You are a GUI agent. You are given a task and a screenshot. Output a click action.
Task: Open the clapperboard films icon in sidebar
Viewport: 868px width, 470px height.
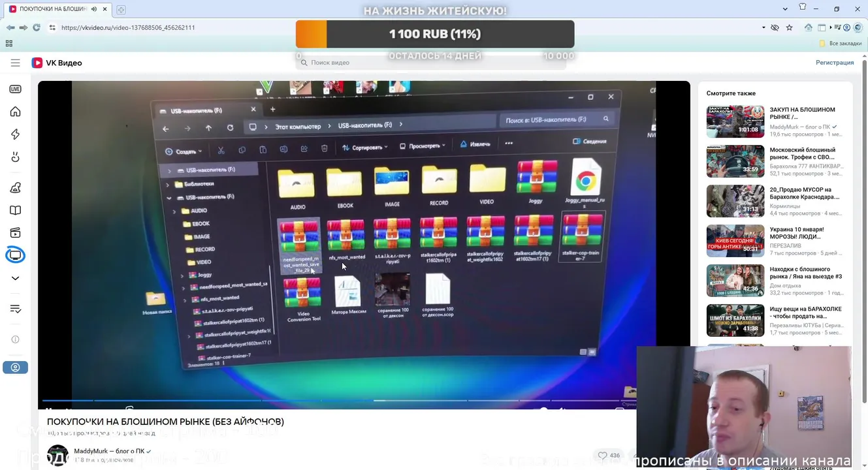(x=15, y=233)
